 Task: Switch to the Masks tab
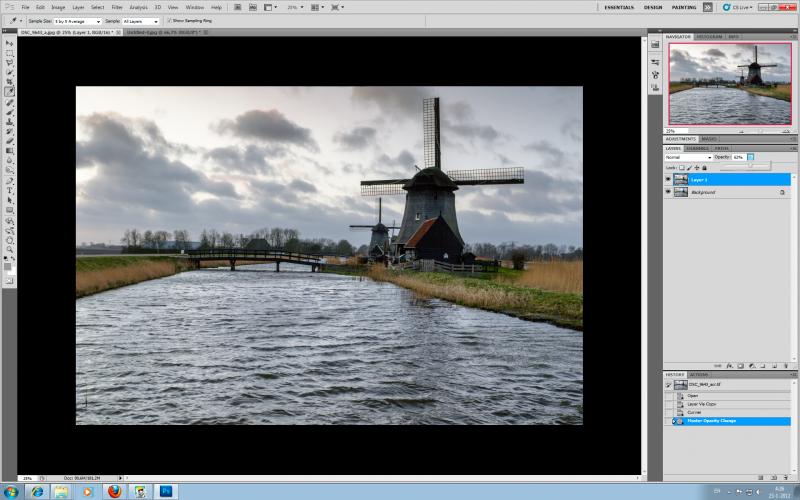coord(709,139)
